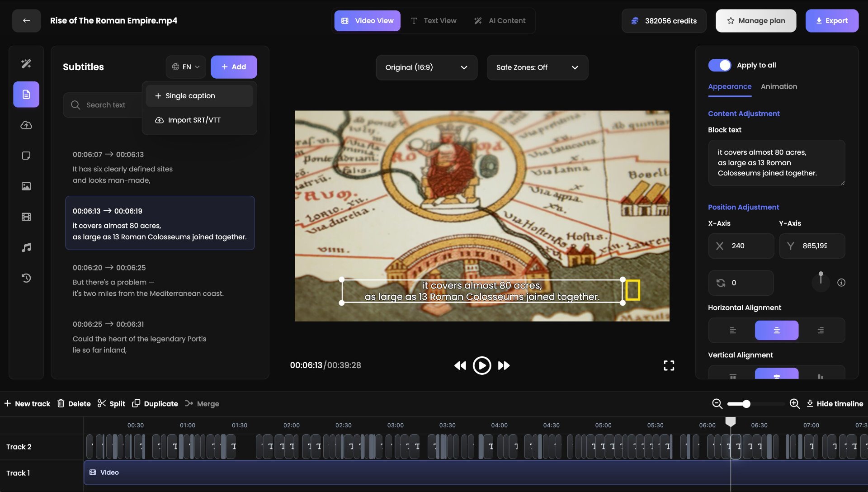Click the Manage plan button

point(756,21)
